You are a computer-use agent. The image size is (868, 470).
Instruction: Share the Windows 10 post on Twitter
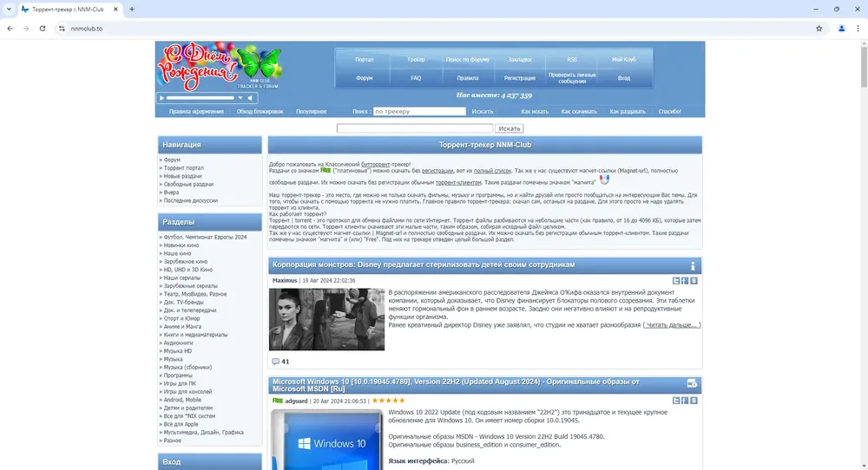(x=676, y=401)
